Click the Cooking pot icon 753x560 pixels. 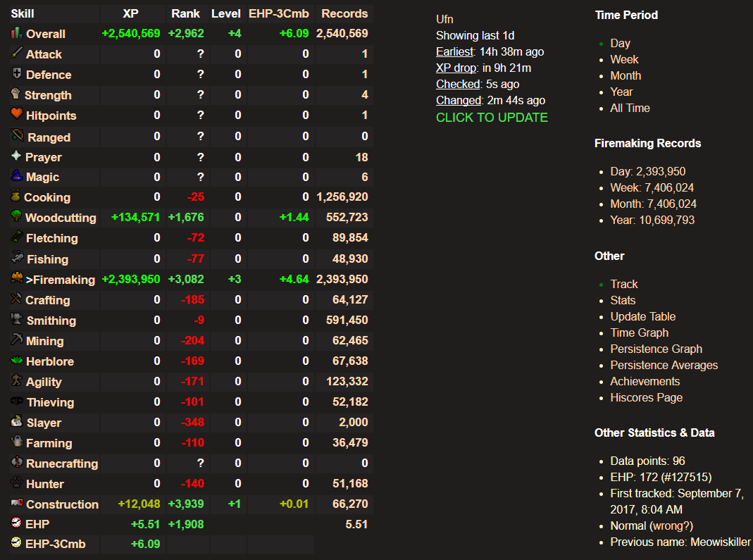[x=15, y=196]
